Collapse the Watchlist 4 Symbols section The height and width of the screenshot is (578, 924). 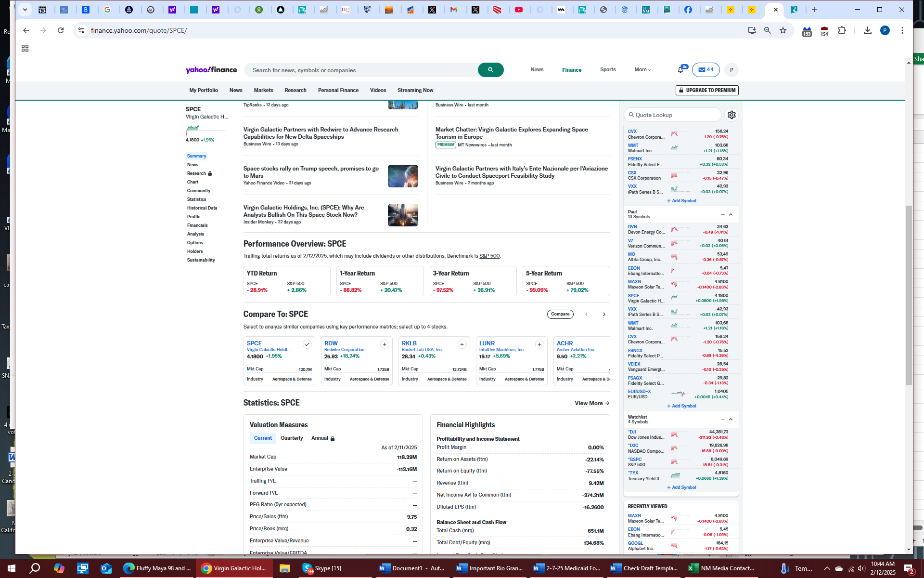731,420
